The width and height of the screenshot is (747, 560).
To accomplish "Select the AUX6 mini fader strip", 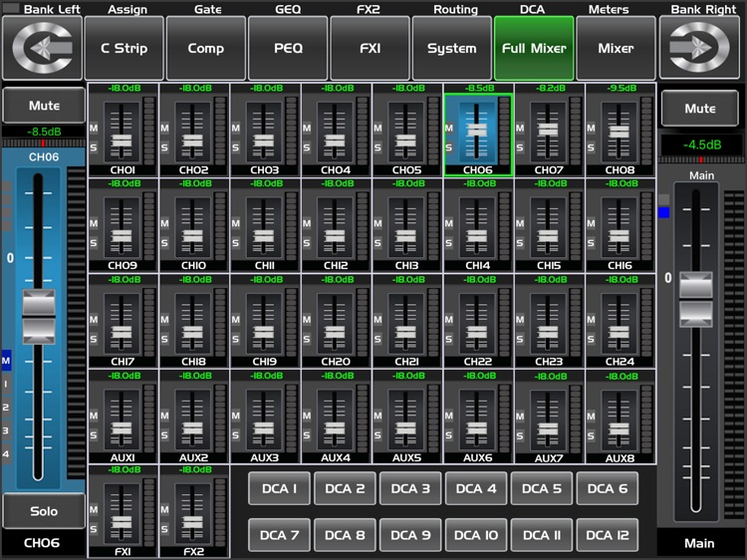I will [478, 418].
